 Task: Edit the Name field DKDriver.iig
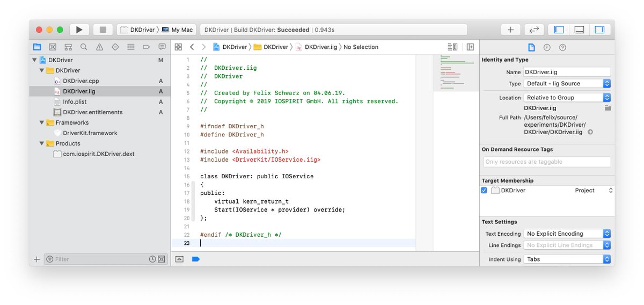567,72
